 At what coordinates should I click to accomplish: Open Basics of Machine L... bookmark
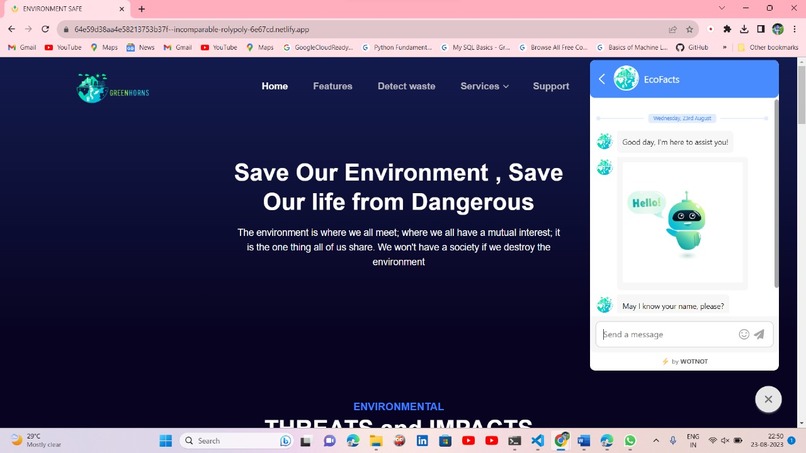[x=632, y=47]
